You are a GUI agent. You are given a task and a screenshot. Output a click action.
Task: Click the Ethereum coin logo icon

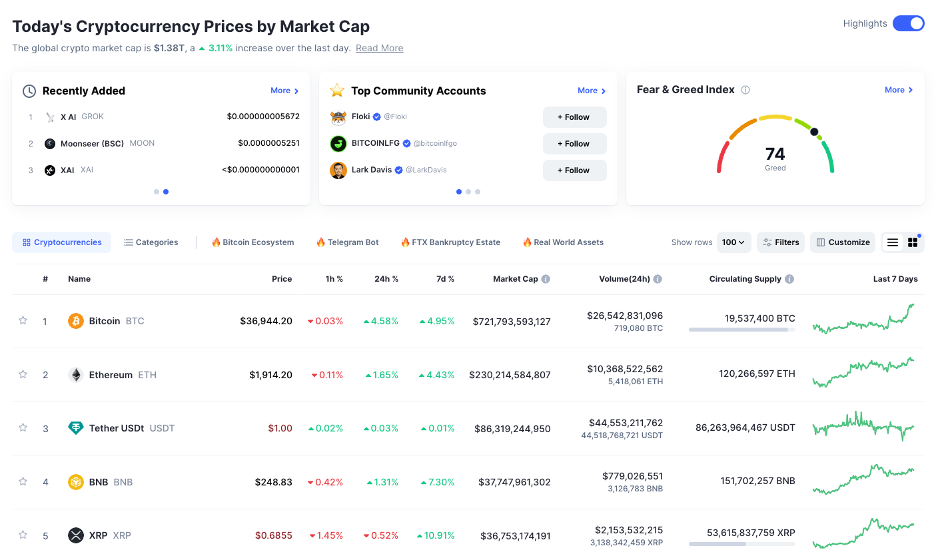tap(76, 375)
